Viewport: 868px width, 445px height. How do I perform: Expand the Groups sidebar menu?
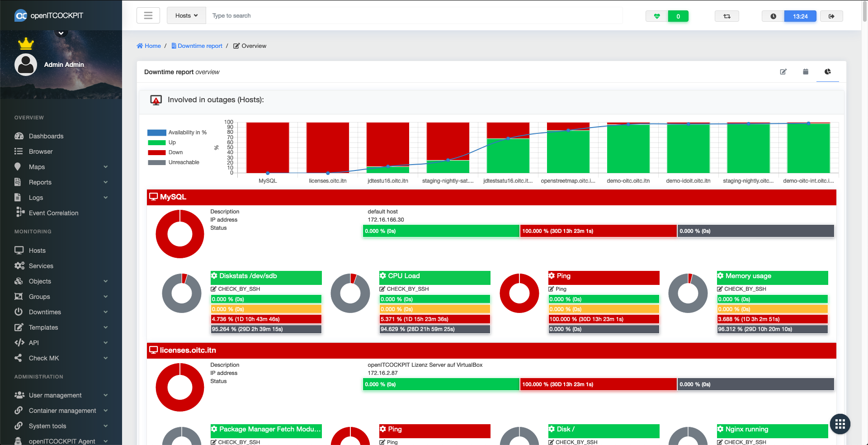tap(61, 297)
